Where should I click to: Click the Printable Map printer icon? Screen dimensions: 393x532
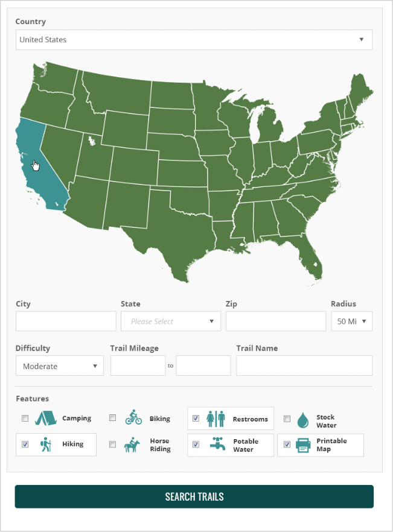303,446
